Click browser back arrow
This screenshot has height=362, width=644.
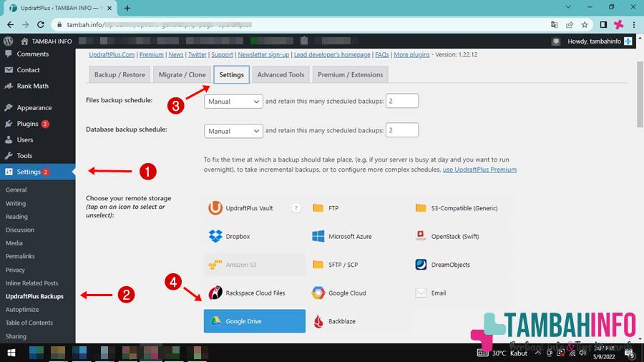(x=10, y=24)
